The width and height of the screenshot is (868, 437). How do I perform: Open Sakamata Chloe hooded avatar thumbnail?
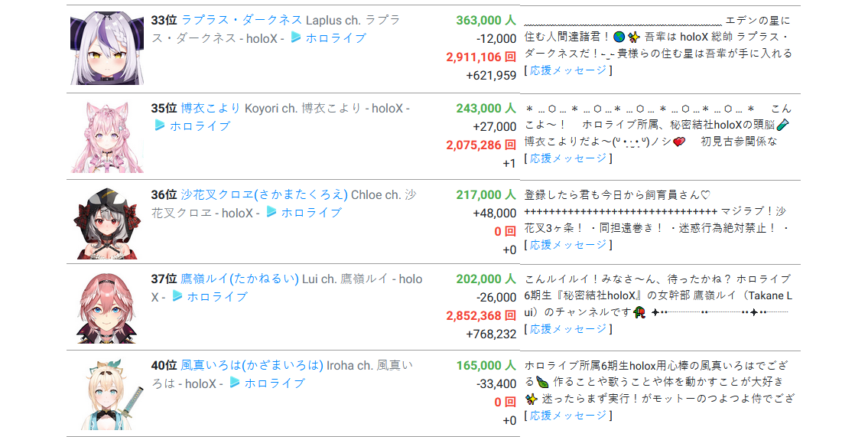coord(107,223)
